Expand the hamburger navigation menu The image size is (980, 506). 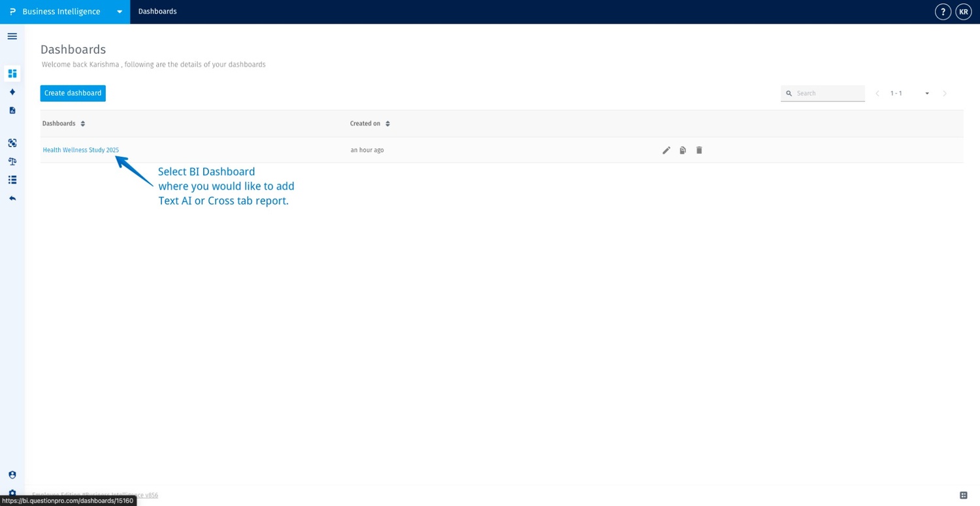tap(12, 36)
